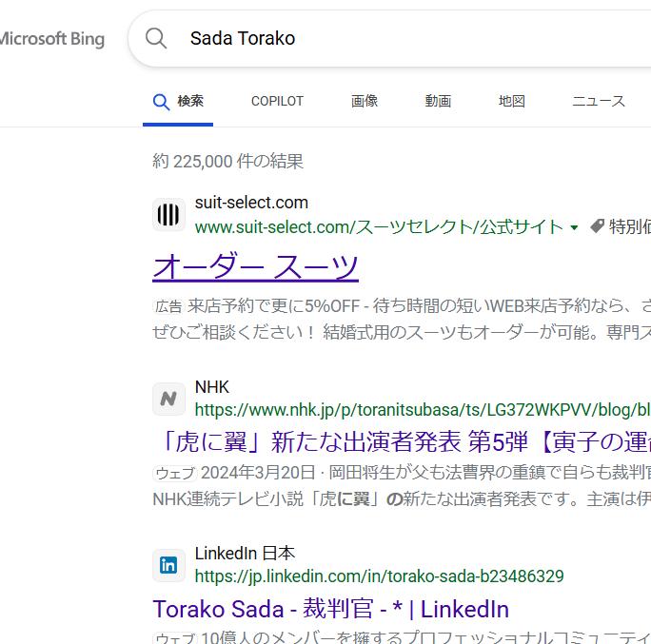Click the nhk.jp toranitsubasa URL
The width and height of the screenshot is (651, 644).
[423, 410]
